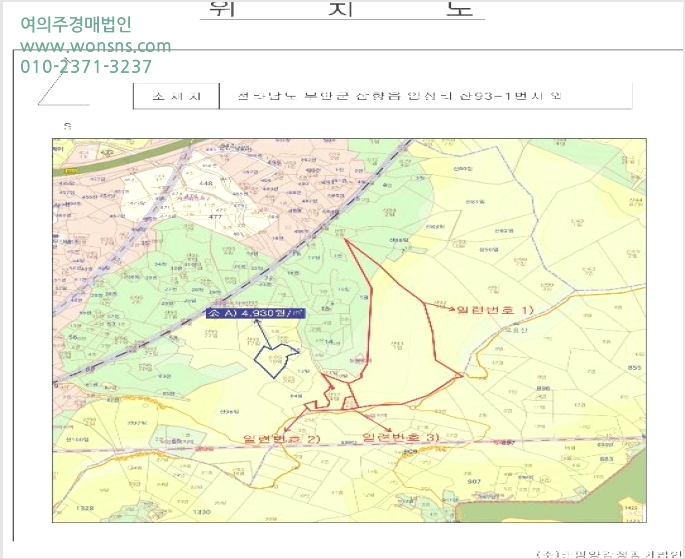The image size is (685, 559).
Task: Click parcel number '1330' on the map
Action: coord(201,512)
